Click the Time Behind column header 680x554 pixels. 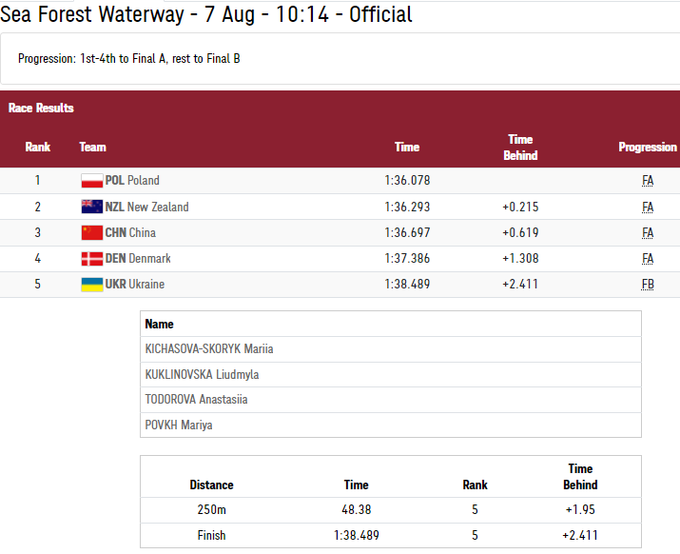[x=520, y=147]
